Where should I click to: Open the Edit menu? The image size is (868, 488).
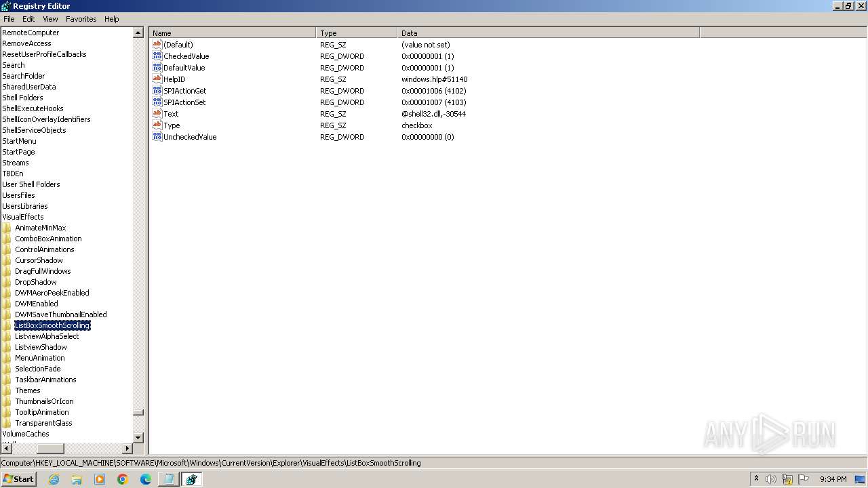click(x=28, y=19)
